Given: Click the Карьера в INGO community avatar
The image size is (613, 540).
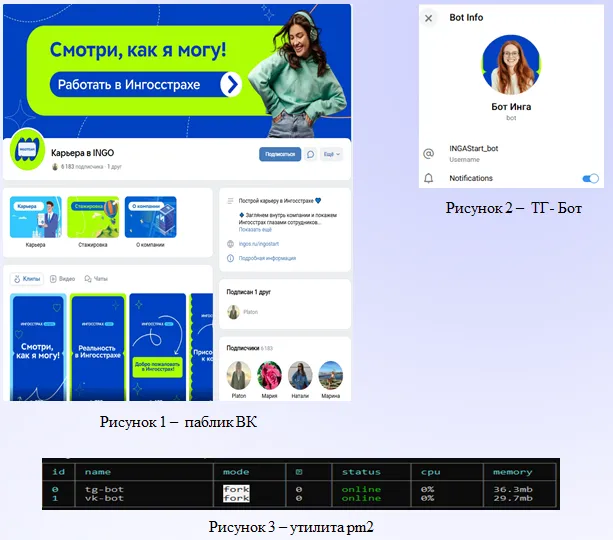Looking at the screenshot, I should coord(26,153).
